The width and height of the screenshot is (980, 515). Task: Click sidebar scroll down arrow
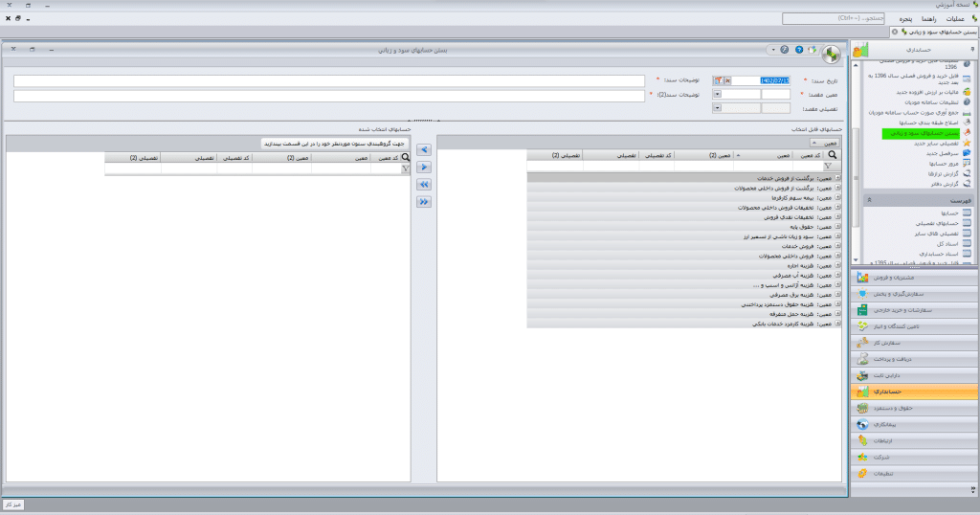coord(856,260)
